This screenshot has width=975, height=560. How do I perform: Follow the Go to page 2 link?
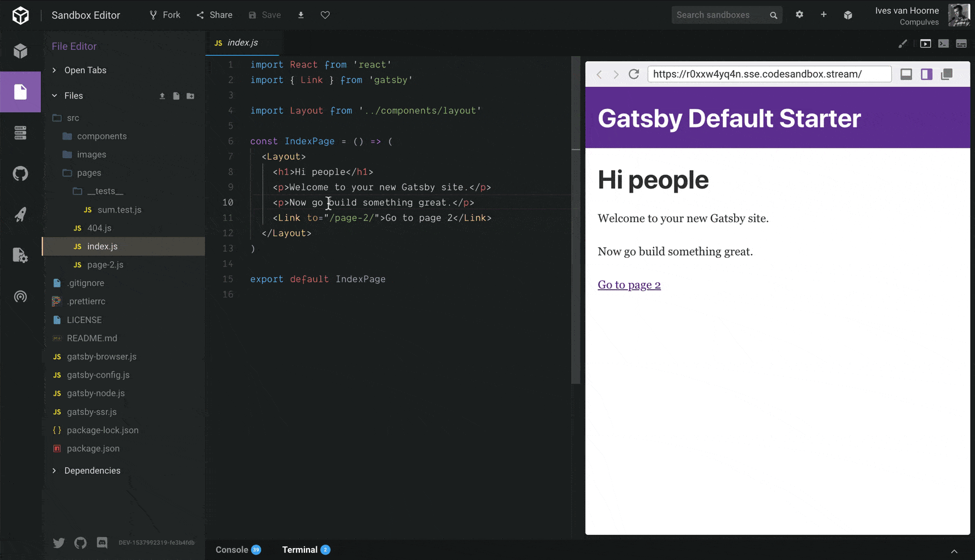[x=629, y=285]
